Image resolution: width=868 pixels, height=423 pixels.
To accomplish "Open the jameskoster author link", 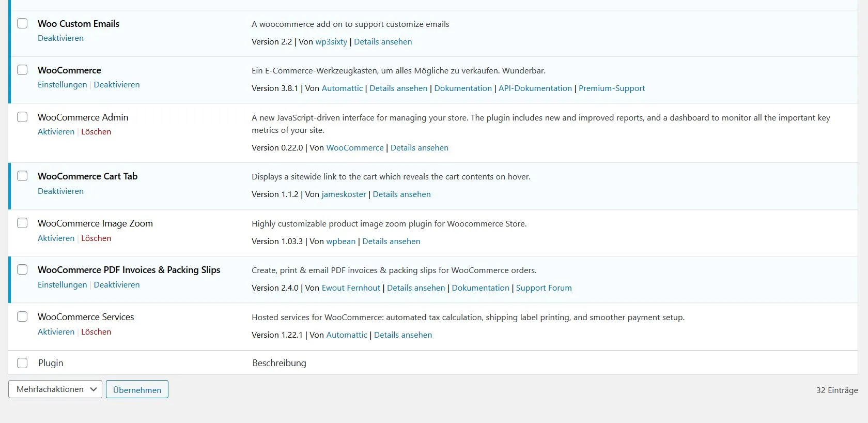I will pos(344,194).
